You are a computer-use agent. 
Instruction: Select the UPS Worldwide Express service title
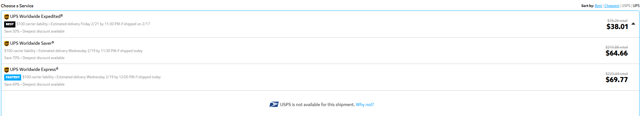(x=34, y=69)
